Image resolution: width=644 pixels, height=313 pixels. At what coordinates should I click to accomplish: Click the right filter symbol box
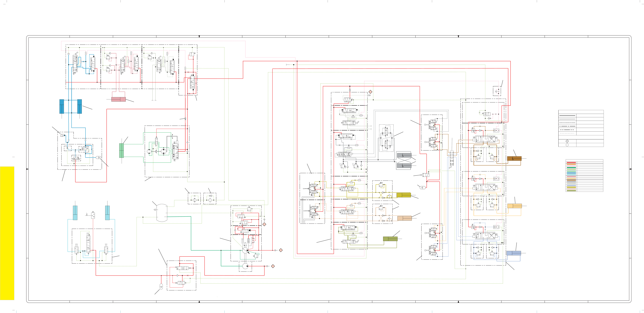[210, 199]
